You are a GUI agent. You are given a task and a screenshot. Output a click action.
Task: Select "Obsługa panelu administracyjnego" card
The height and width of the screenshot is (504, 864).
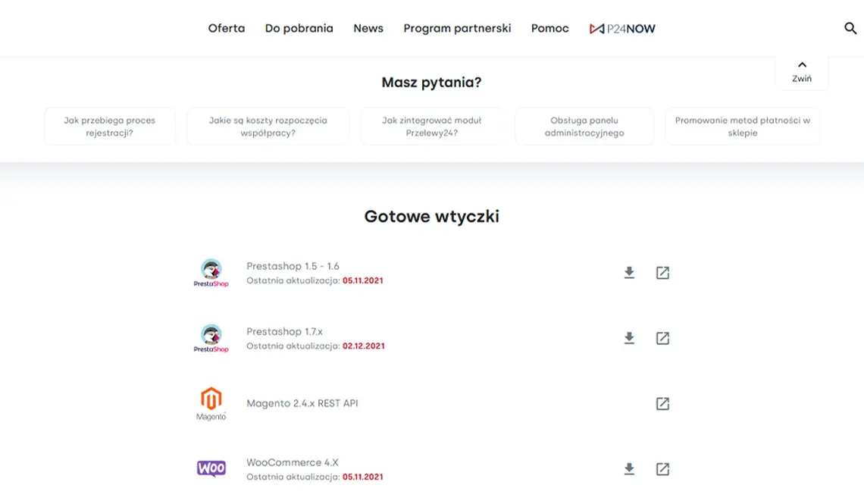click(x=584, y=126)
